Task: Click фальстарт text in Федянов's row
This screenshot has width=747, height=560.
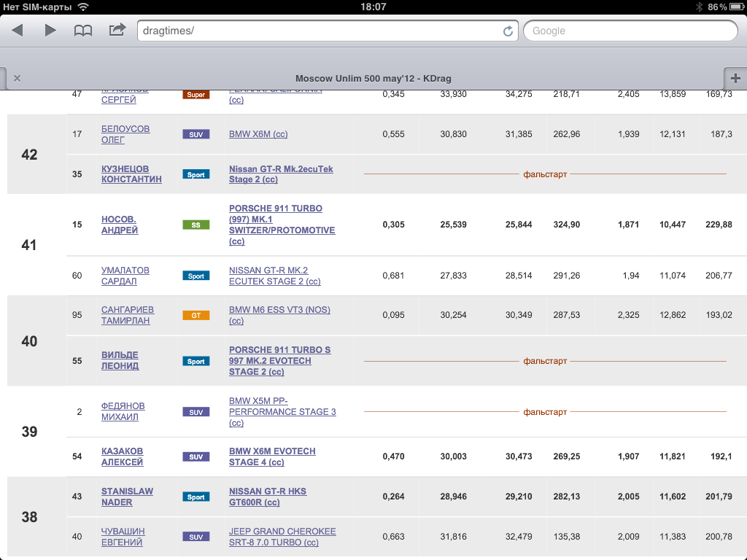Action: pos(545,411)
